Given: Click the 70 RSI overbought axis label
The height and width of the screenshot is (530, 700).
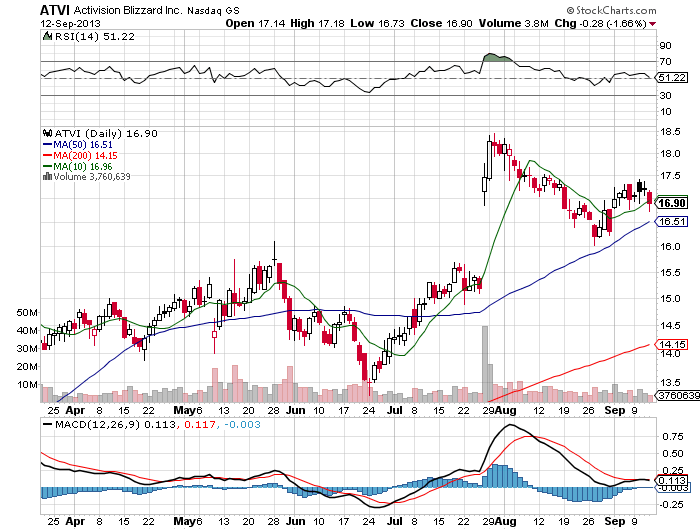Looking at the screenshot, I should coord(666,62).
